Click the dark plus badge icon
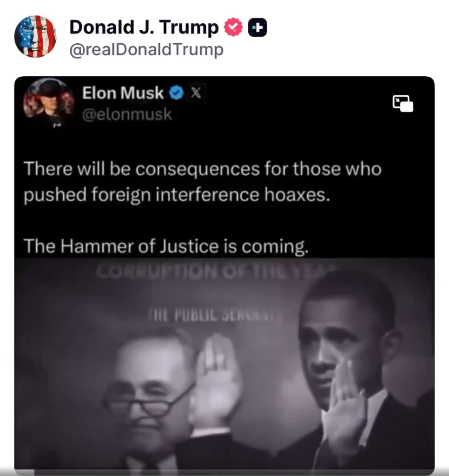Viewport: 449px width, 476px height. tap(258, 27)
